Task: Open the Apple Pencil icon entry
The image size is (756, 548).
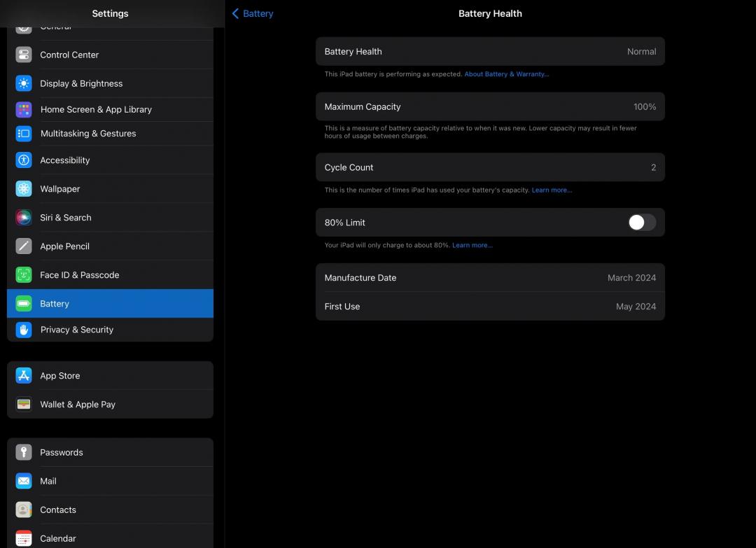Action: (x=24, y=246)
